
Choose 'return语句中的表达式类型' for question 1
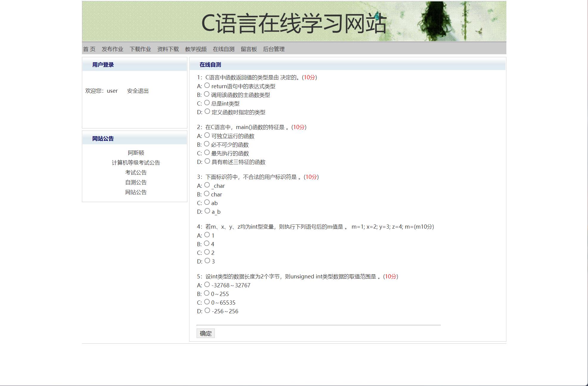pyautogui.click(x=207, y=86)
